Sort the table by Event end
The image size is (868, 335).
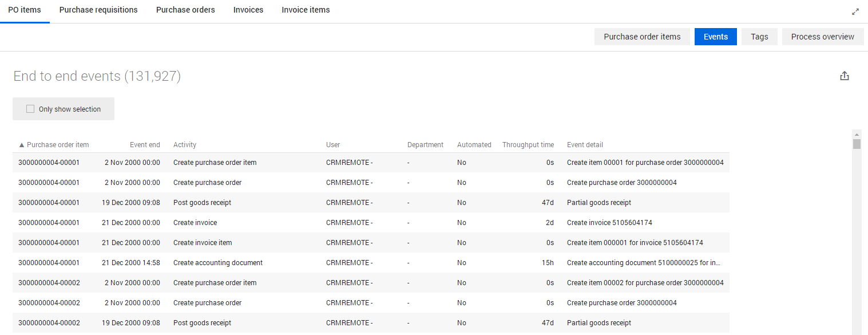[145, 145]
